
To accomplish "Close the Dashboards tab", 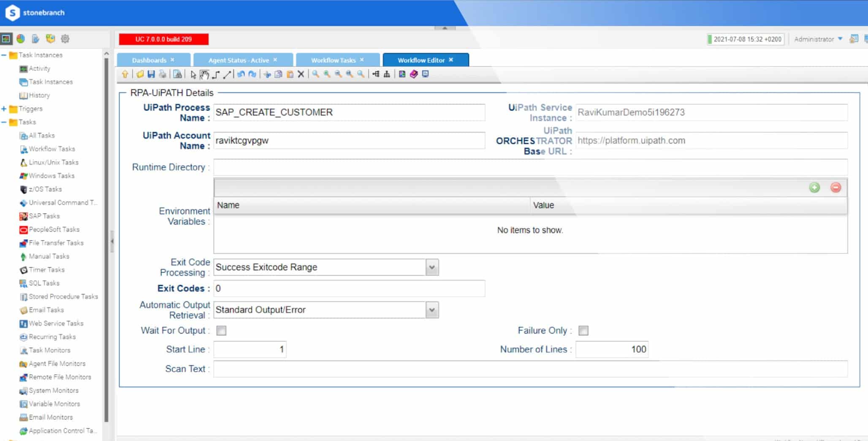I will pos(172,60).
